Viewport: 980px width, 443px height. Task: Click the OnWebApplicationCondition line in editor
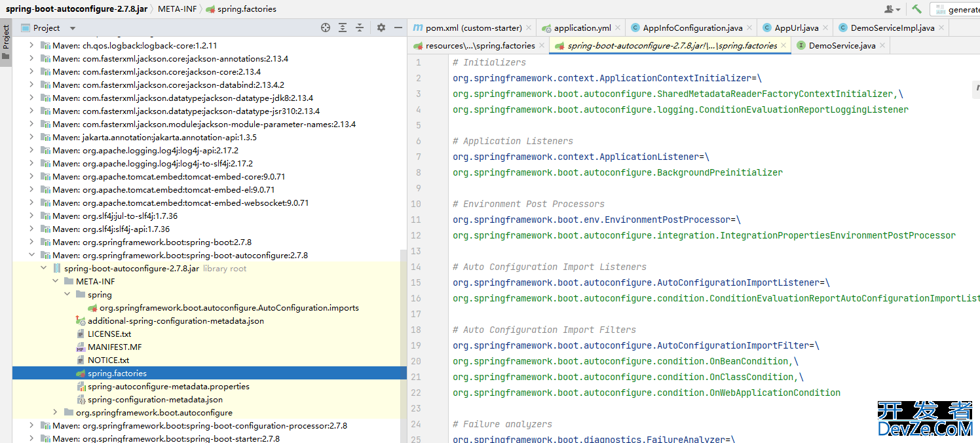click(x=647, y=393)
